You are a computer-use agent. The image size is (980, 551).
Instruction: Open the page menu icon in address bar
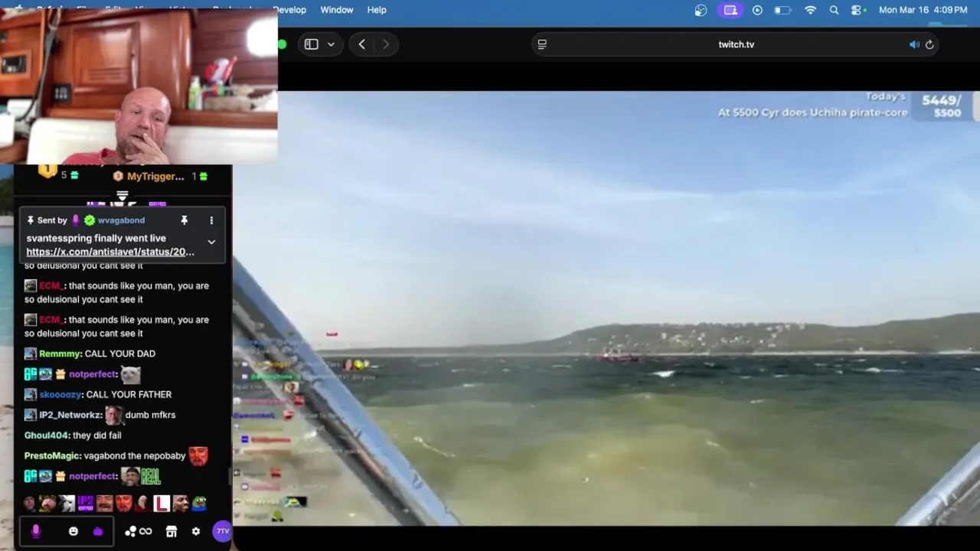pos(542,44)
